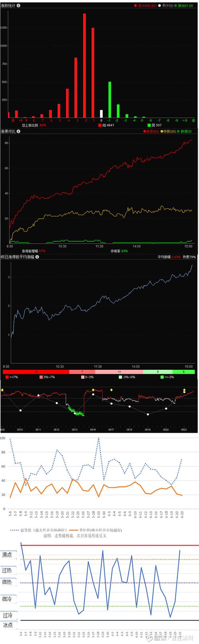Image resolution: width=199 pixels, height=644 pixels.
Task: Click the 昨日涨停股平均涨幅 panel title
Action: (17, 257)
